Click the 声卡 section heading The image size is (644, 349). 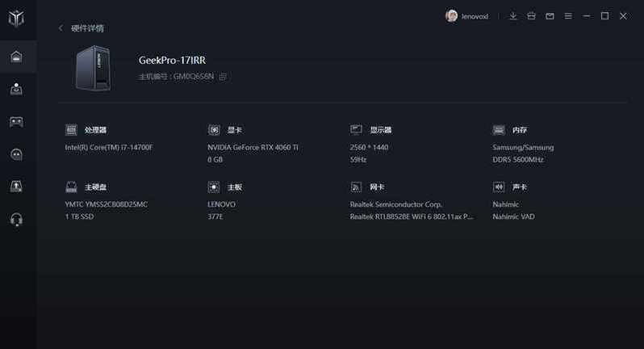pos(520,187)
